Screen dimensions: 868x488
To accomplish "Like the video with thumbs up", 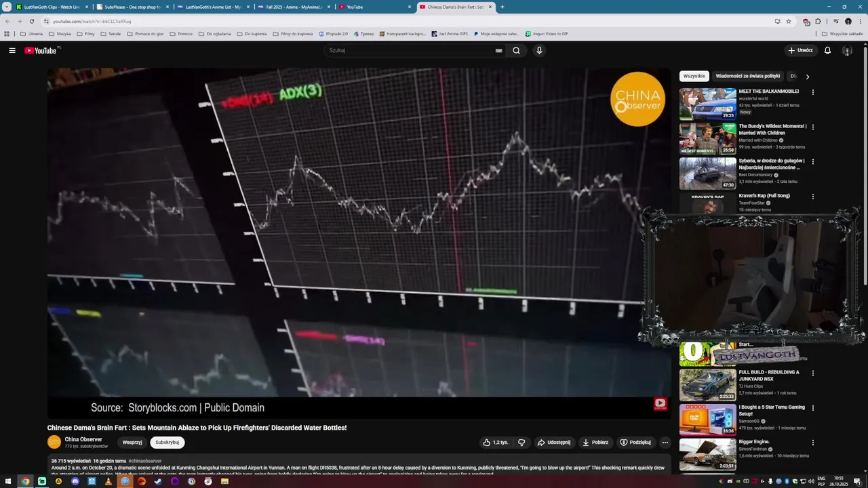I will click(496, 443).
